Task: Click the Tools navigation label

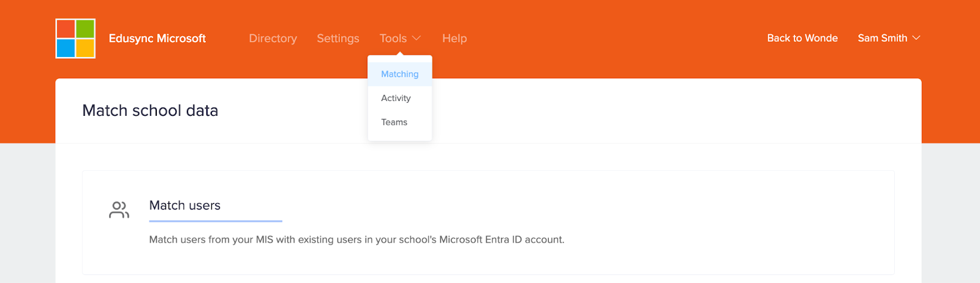Action: [393, 38]
